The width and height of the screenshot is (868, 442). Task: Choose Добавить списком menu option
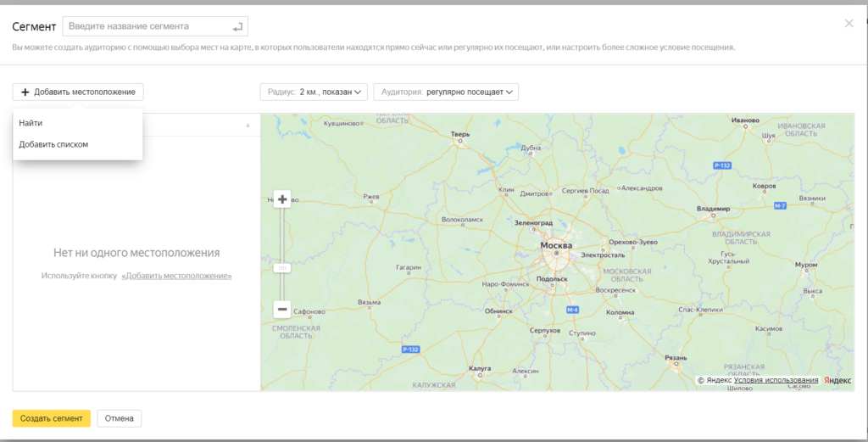coord(53,144)
